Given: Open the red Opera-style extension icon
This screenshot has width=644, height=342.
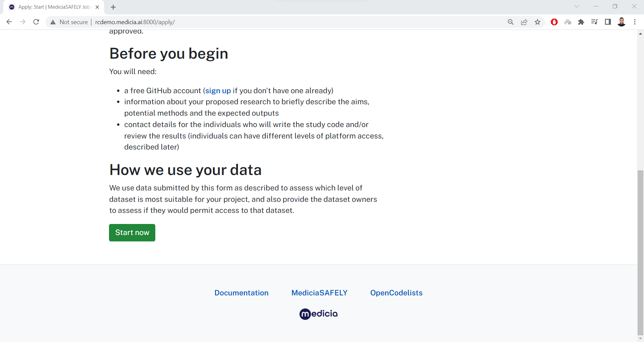Looking at the screenshot, I should tap(554, 22).
